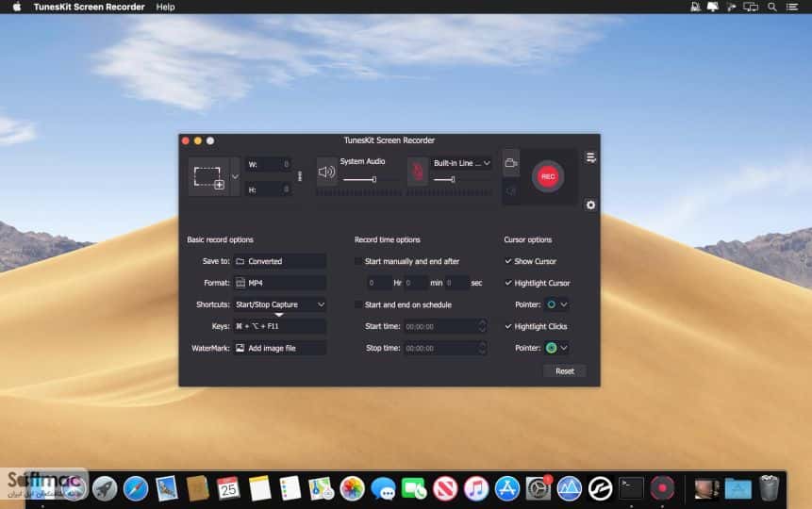Add image file for WaterMark

click(x=280, y=348)
